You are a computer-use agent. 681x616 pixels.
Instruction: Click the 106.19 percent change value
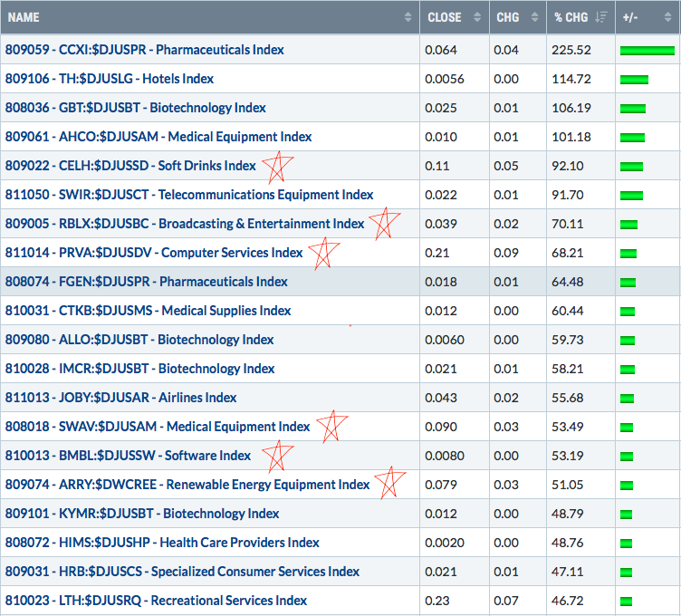pyautogui.click(x=571, y=108)
